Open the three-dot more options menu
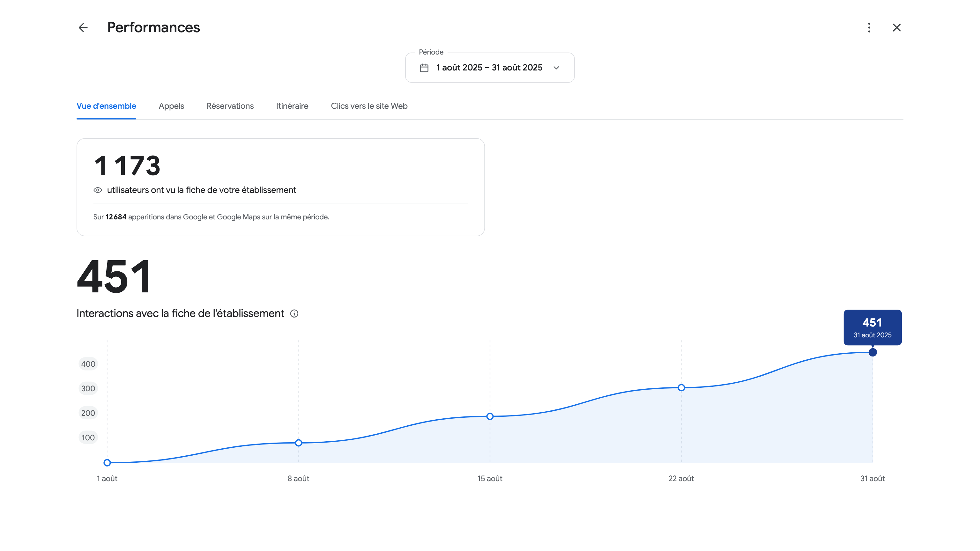The width and height of the screenshot is (980, 551). (x=869, y=27)
